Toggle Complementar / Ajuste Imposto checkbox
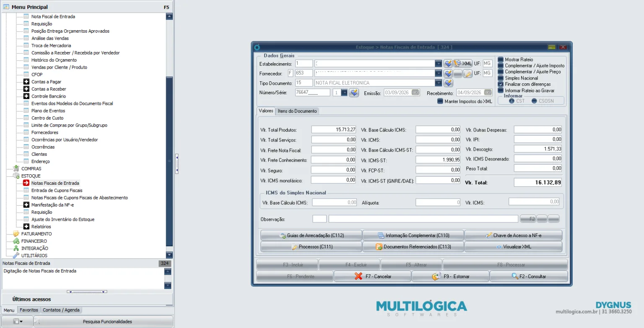 501,66
